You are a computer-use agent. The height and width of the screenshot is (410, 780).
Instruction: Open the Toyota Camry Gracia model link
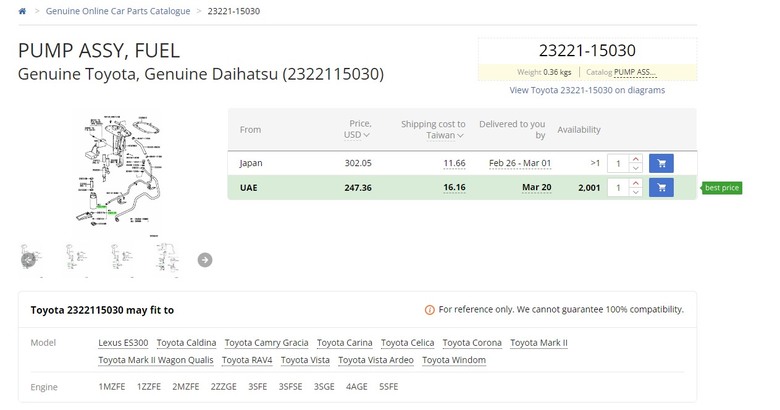267,343
